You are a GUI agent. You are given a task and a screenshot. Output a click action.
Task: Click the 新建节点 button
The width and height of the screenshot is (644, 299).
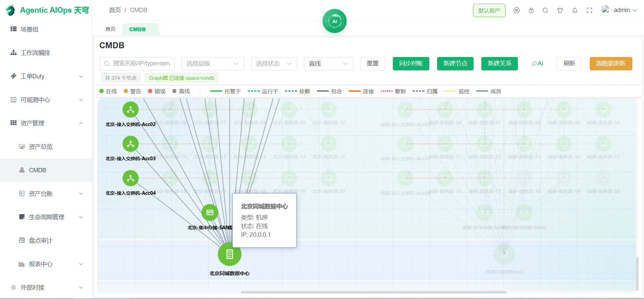pyautogui.click(x=455, y=64)
